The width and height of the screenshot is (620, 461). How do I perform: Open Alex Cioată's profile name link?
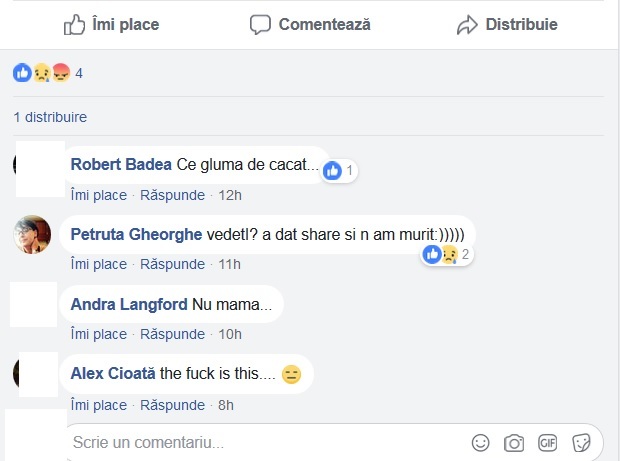point(114,374)
